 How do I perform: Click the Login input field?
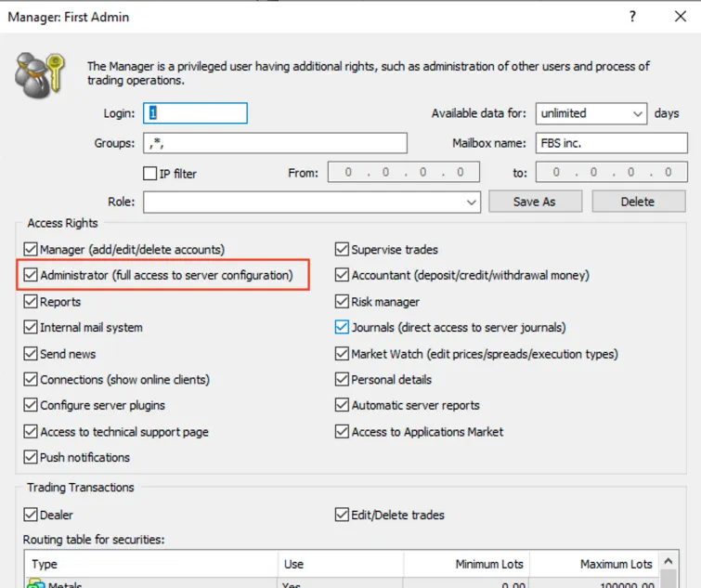pos(196,113)
